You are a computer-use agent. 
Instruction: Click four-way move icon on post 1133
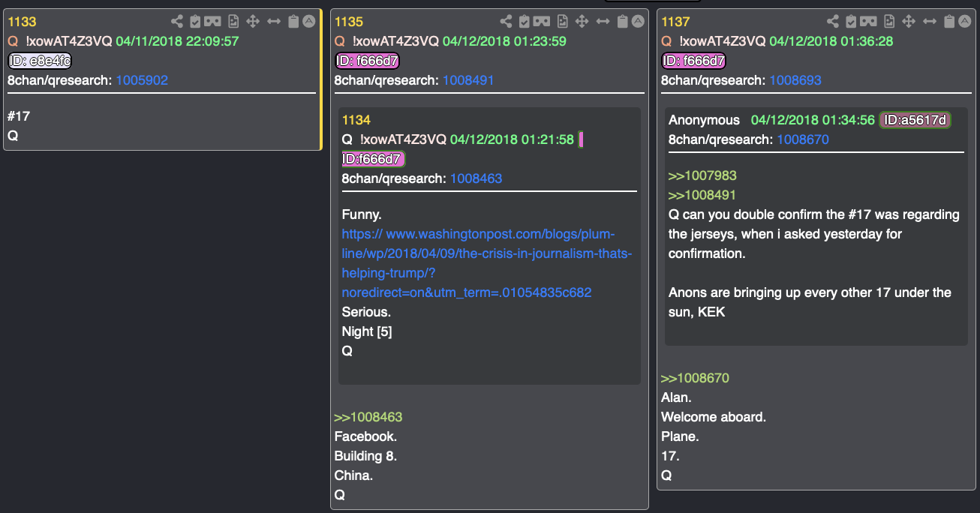click(254, 22)
